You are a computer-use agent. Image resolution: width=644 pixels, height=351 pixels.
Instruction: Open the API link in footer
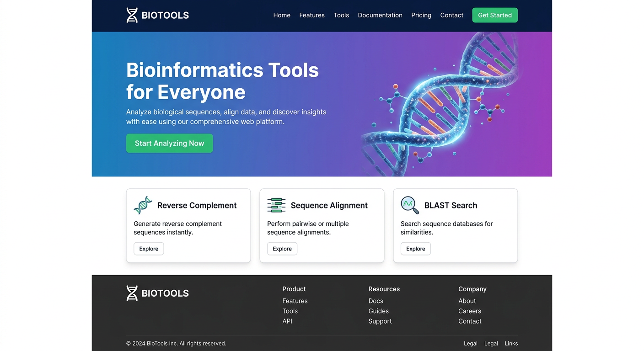(287, 321)
